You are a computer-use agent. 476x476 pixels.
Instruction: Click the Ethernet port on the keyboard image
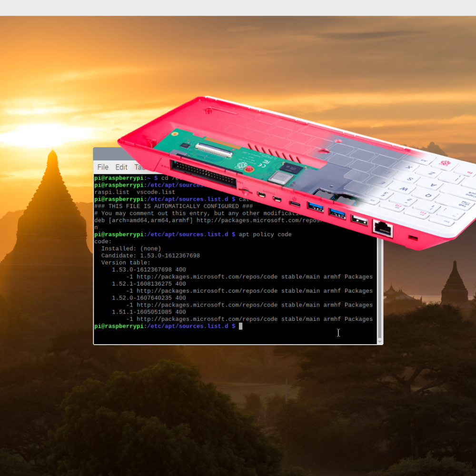384,229
